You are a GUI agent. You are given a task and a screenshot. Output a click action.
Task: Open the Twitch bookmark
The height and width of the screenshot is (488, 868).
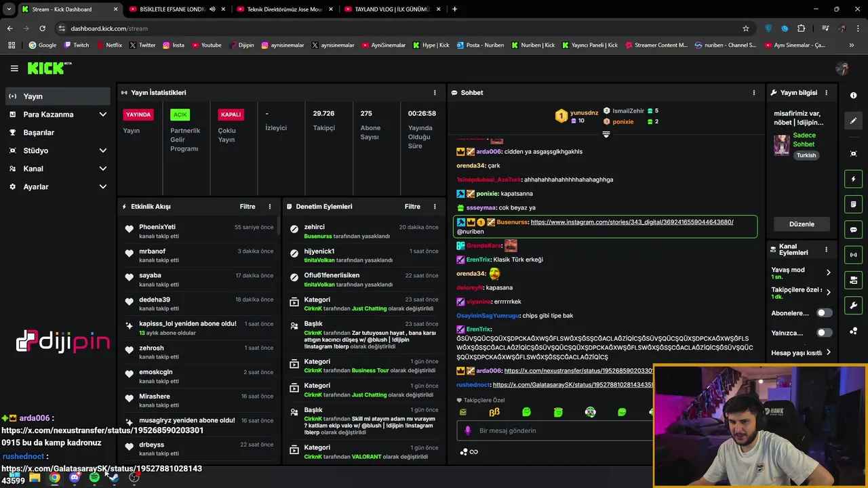pyautogui.click(x=76, y=45)
